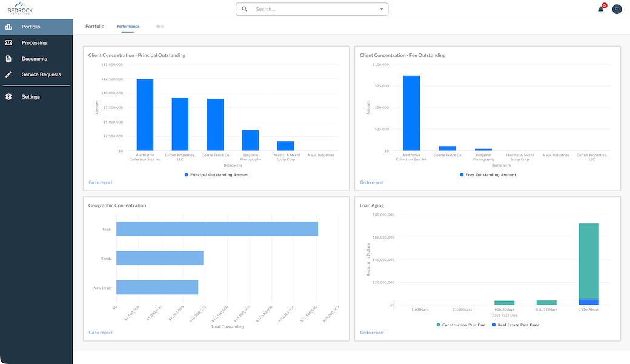The width and height of the screenshot is (630, 364).
Task: Switch to the Risk tab
Action: click(160, 27)
